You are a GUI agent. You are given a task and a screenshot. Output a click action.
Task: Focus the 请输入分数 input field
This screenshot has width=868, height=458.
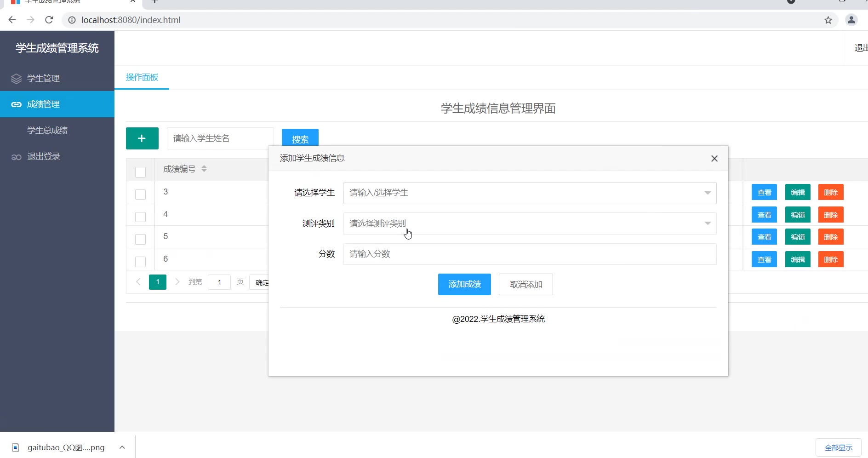click(529, 254)
